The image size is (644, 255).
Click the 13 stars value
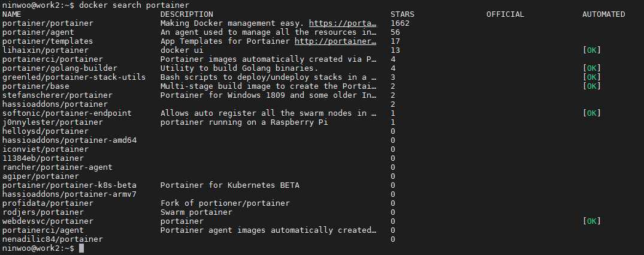click(395, 50)
